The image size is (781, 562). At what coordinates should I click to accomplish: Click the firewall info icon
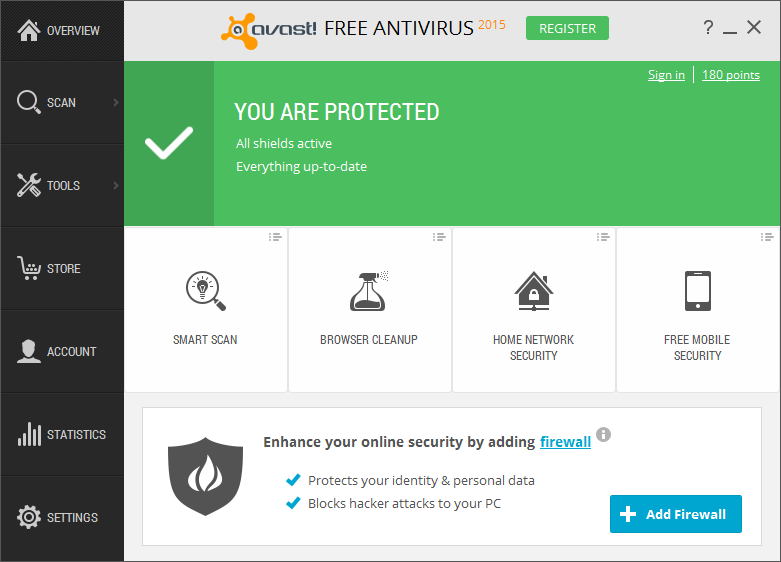pos(604,436)
